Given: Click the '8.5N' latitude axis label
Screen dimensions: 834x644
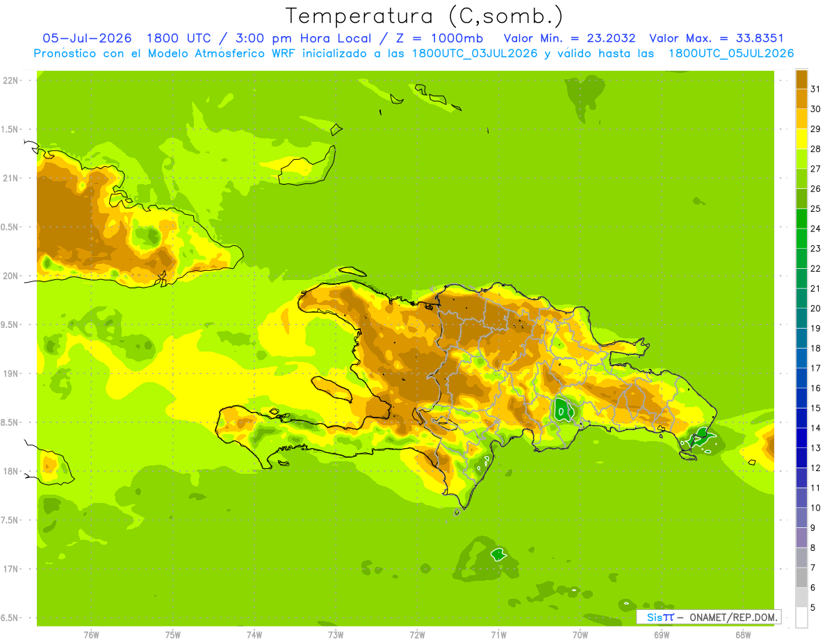Looking at the screenshot, I should coord(10,422).
